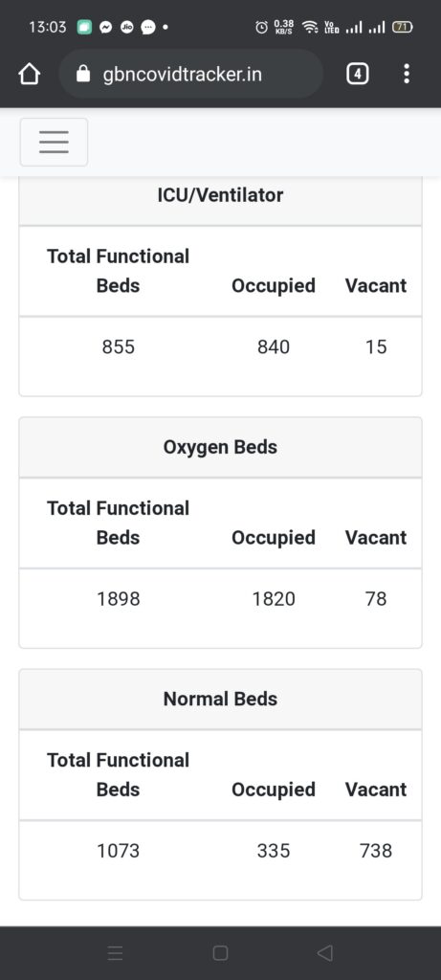Tap the Android home square button

coord(220,952)
